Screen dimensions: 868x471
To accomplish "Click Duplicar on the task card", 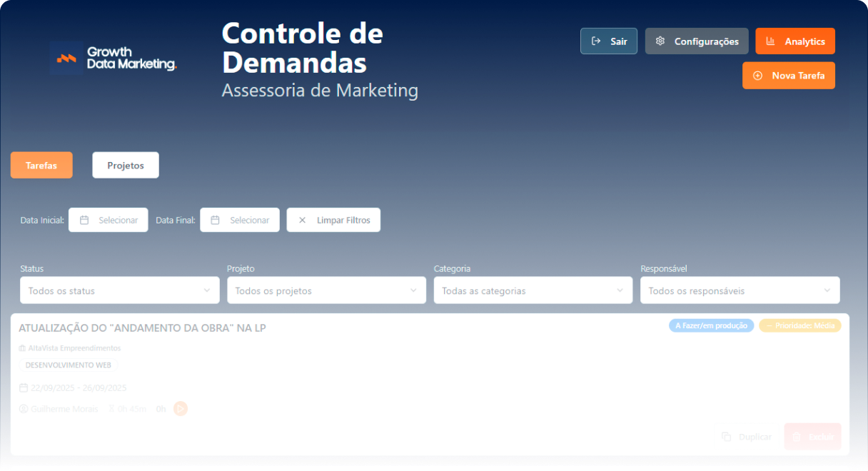I will (x=747, y=436).
